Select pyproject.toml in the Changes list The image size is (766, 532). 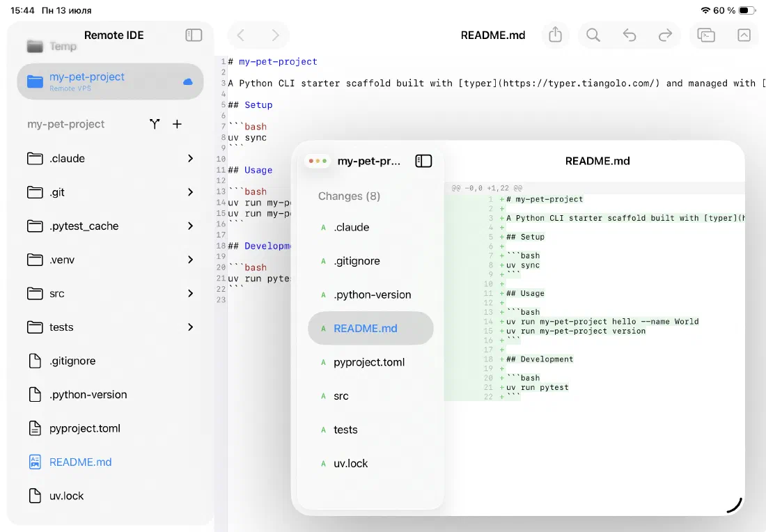tap(370, 362)
